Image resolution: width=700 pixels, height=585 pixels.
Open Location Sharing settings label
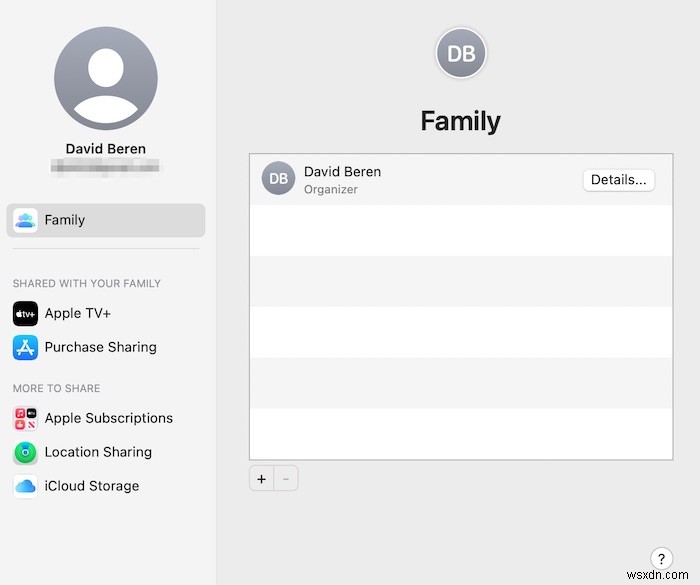coord(98,452)
